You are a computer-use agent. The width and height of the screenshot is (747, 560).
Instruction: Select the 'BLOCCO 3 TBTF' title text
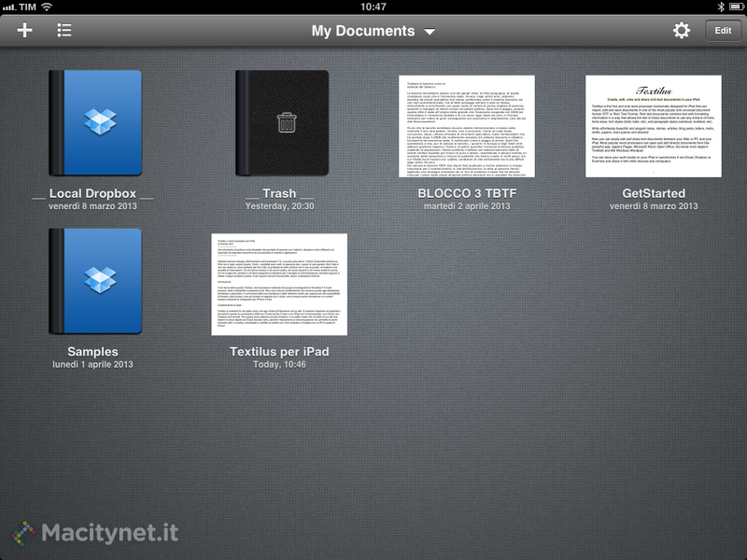pyautogui.click(x=467, y=193)
